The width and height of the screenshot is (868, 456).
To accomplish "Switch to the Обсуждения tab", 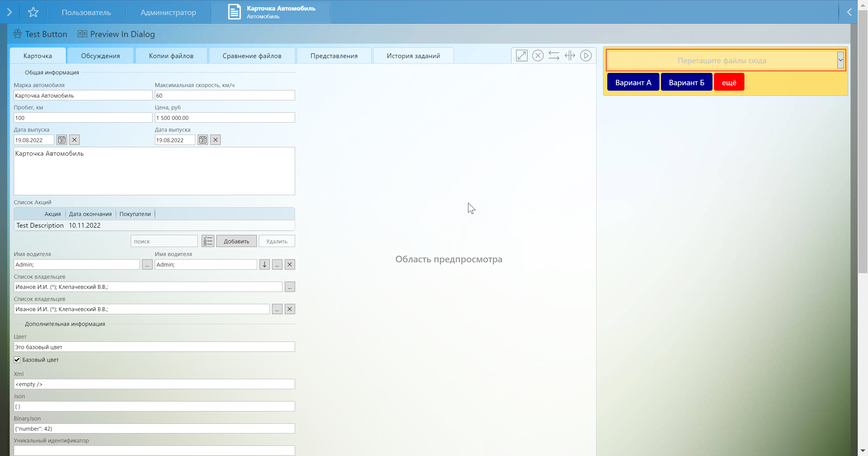I will [100, 56].
